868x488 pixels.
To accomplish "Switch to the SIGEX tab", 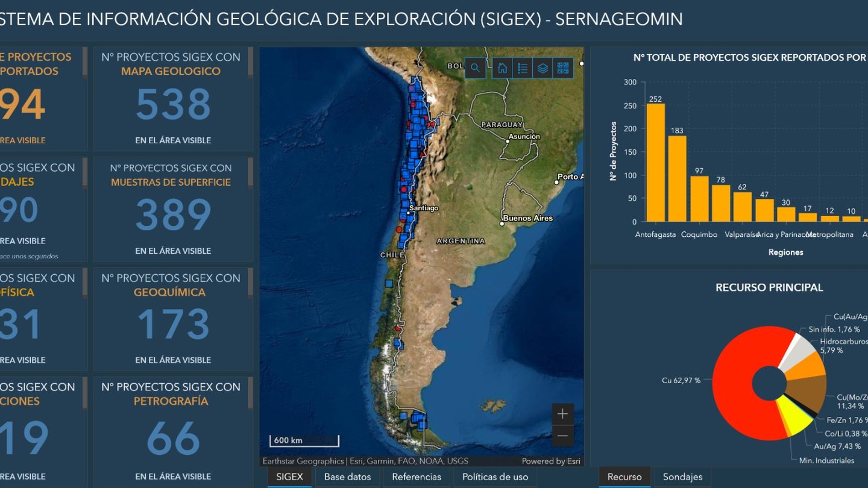I will pos(289,477).
